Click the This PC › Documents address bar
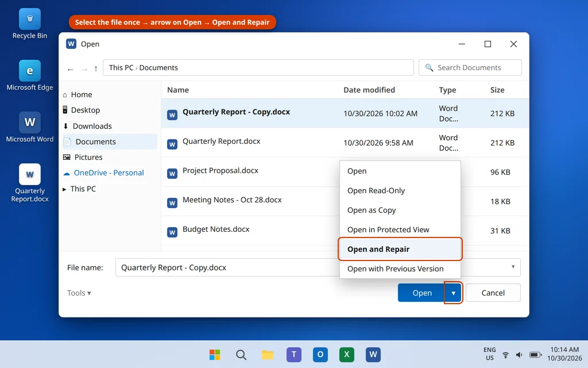The width and height of the screenshot is (588, 368). [258, 68]
